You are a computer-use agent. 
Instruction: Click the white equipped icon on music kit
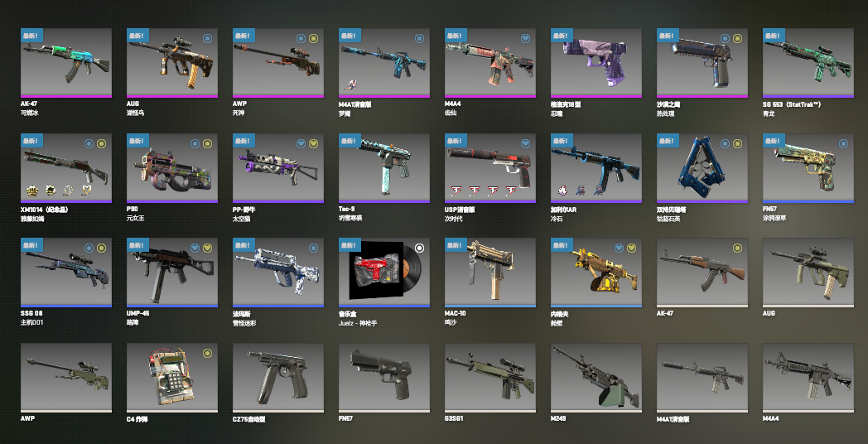420,248
